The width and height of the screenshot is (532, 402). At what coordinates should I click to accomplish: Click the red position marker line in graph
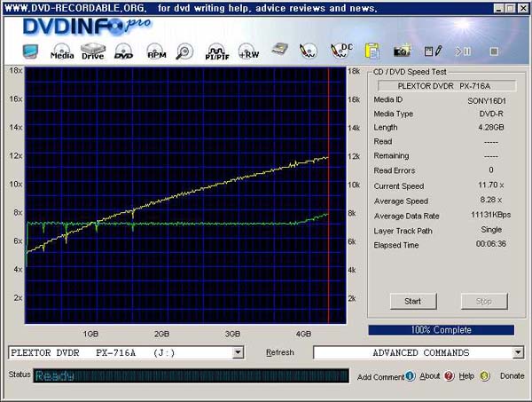click(328, 195)
